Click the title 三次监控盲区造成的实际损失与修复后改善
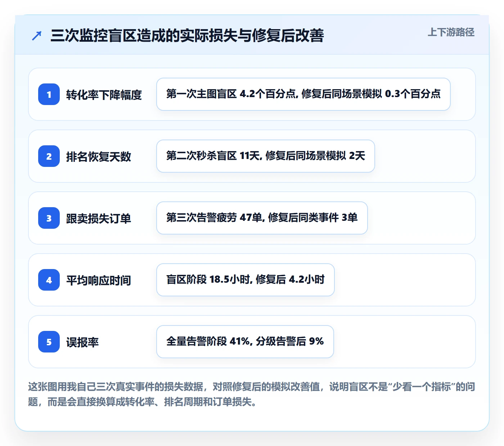 [187, 36]
